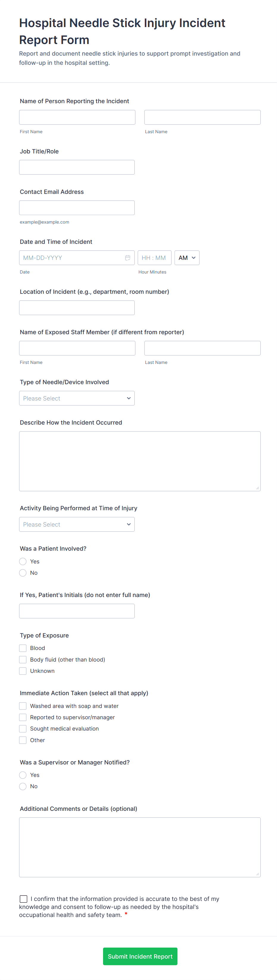Open the date picker calendar icon
Viewport: 277px width, 980px height.
click(129, 257)
